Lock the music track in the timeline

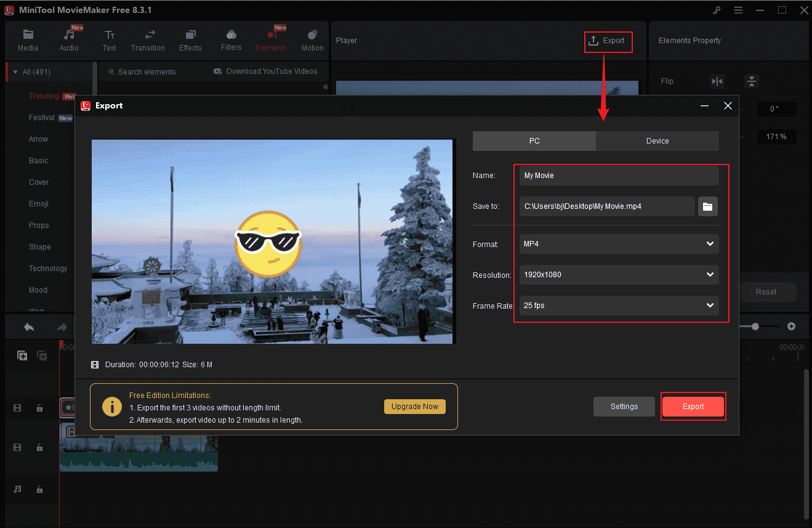tap(41, 489)
